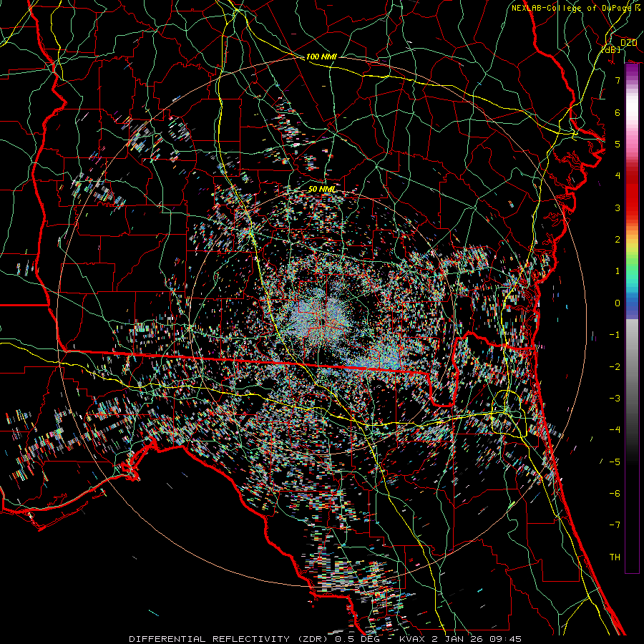Click the "7" value on the color scale
The image size is (644, 644).
click(x=618, y=80)
